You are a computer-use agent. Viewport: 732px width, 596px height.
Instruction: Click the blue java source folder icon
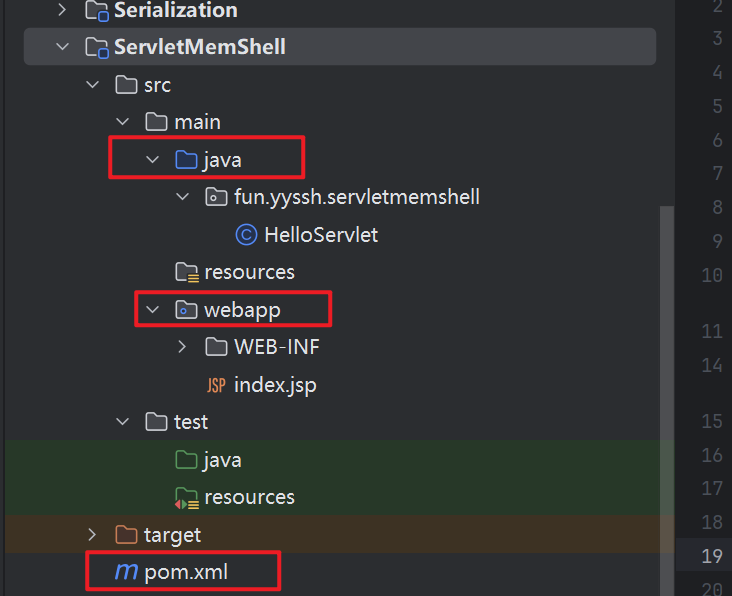[x=186, y=160]
